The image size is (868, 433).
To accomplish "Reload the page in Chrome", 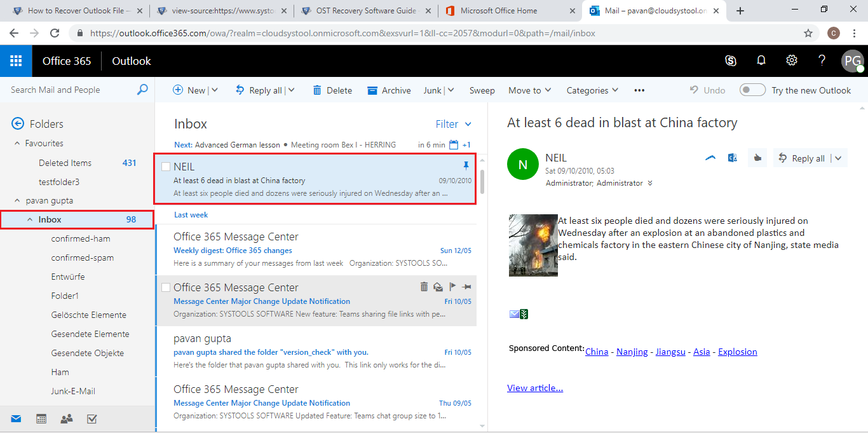I will pyautogui.click(x=55, y=33).
